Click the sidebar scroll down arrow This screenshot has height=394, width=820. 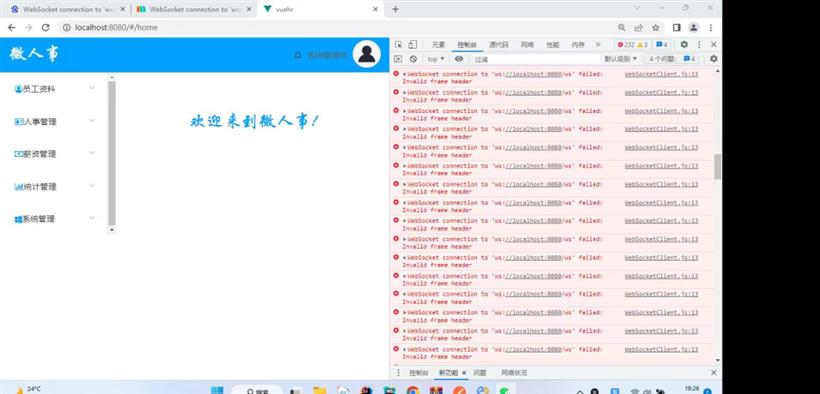[111, 230]
